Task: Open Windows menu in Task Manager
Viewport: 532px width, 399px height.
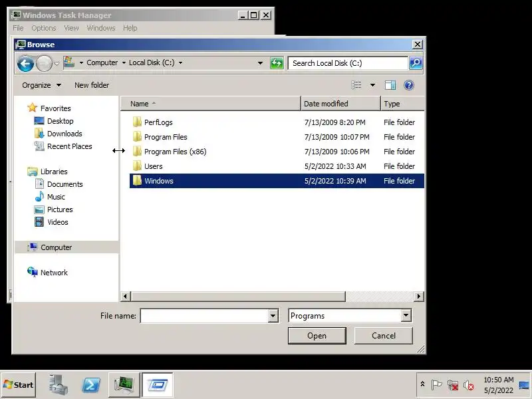Action: click(x=101, y=28)
